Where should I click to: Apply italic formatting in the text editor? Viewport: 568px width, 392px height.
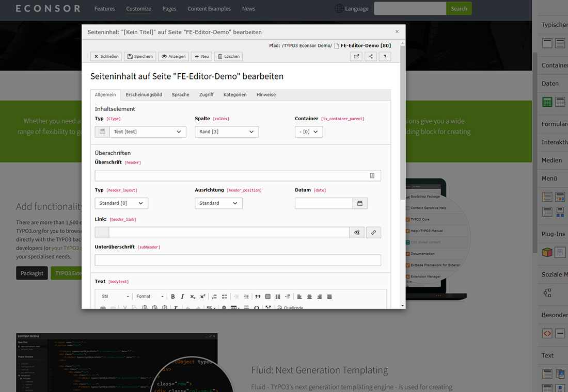[x=183, y=297]
